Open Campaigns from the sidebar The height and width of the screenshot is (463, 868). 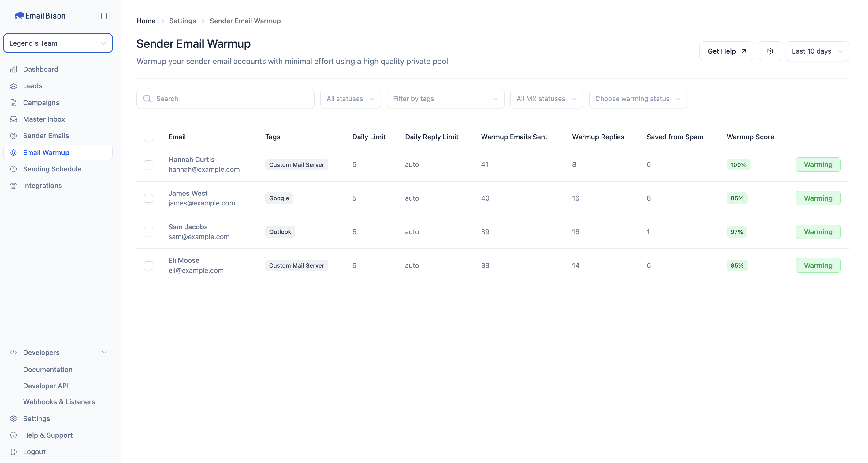click(x=41, y=103)
